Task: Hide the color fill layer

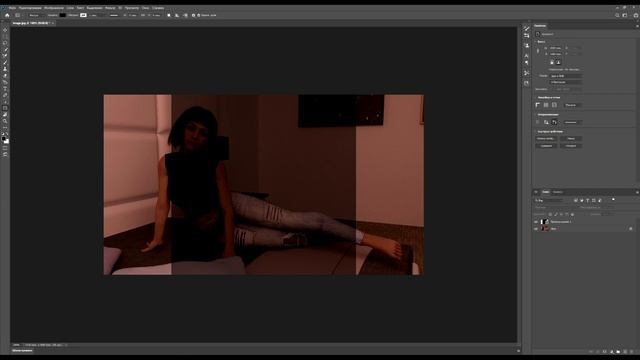Action: 536,222
